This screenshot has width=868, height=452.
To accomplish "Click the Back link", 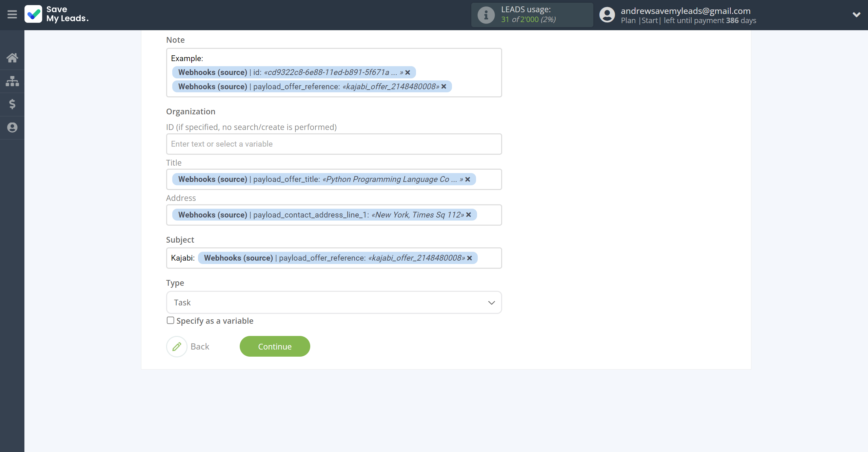I will tap(200, 346).
